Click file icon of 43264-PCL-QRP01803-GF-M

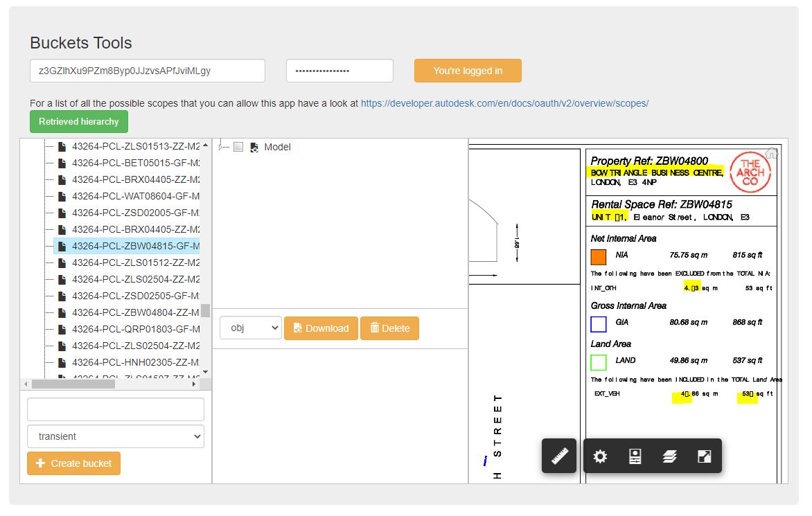pos(62,329)
